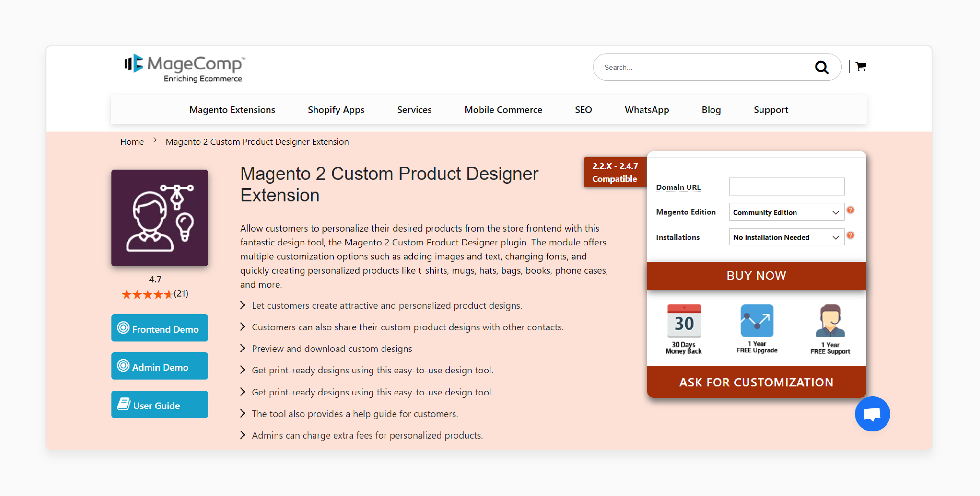Click the Magento Edition help icon
This screenshot has width=980, height=496.
pyautogui.click(x=850, y=210)
